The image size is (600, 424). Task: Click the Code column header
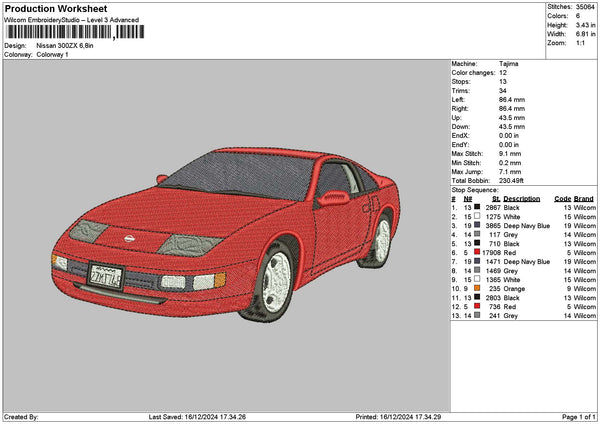click(562, 199)
